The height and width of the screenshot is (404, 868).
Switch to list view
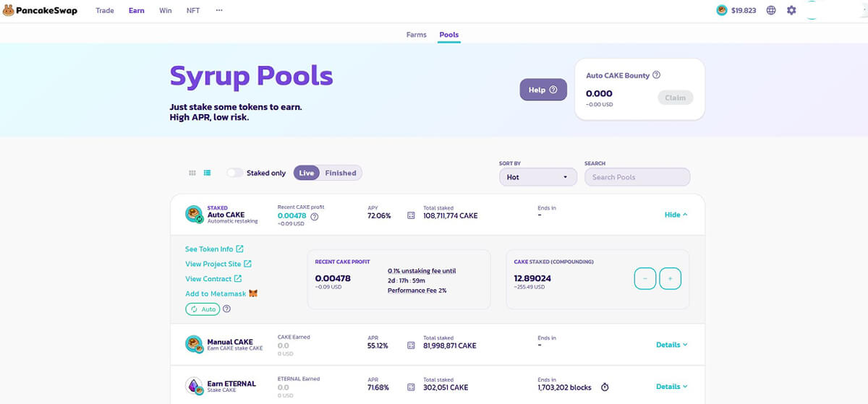pyautogui.click(x=208, y=173)
